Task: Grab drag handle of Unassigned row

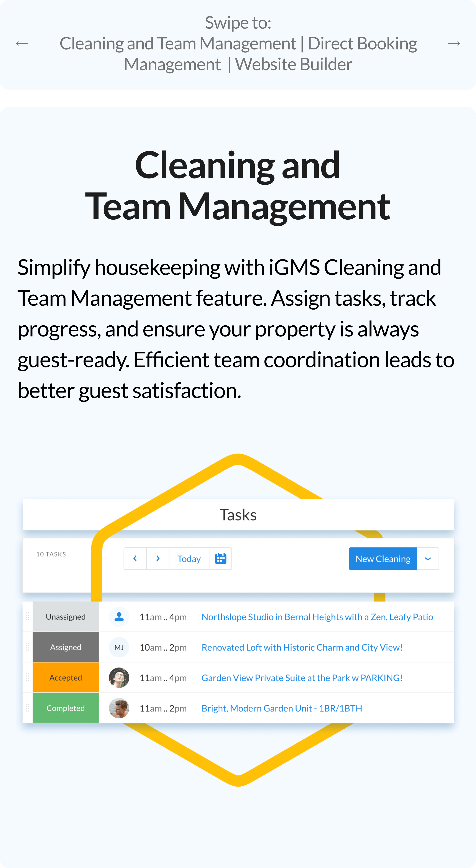Action: pos(28,617)
